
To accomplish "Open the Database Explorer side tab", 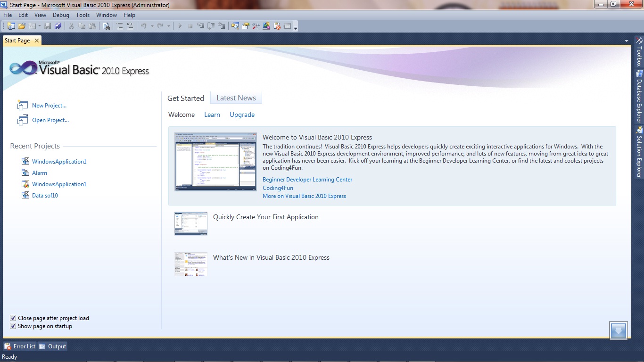I will (639, 97).
